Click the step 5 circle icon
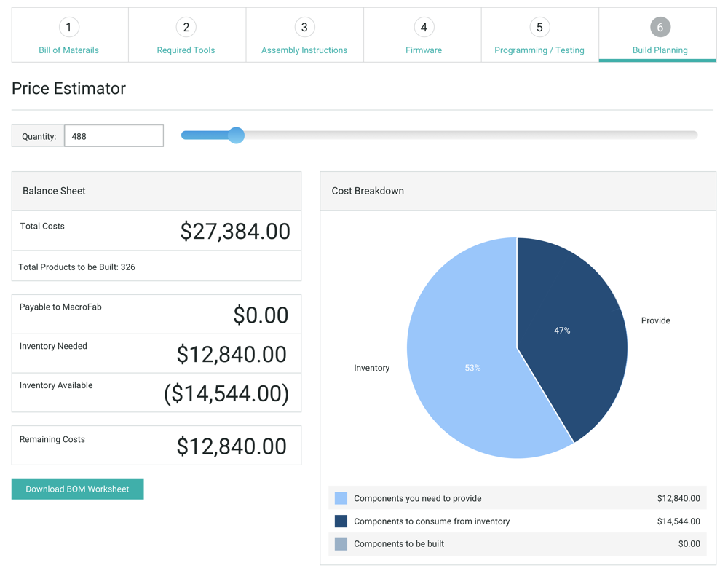 (539, 28)
